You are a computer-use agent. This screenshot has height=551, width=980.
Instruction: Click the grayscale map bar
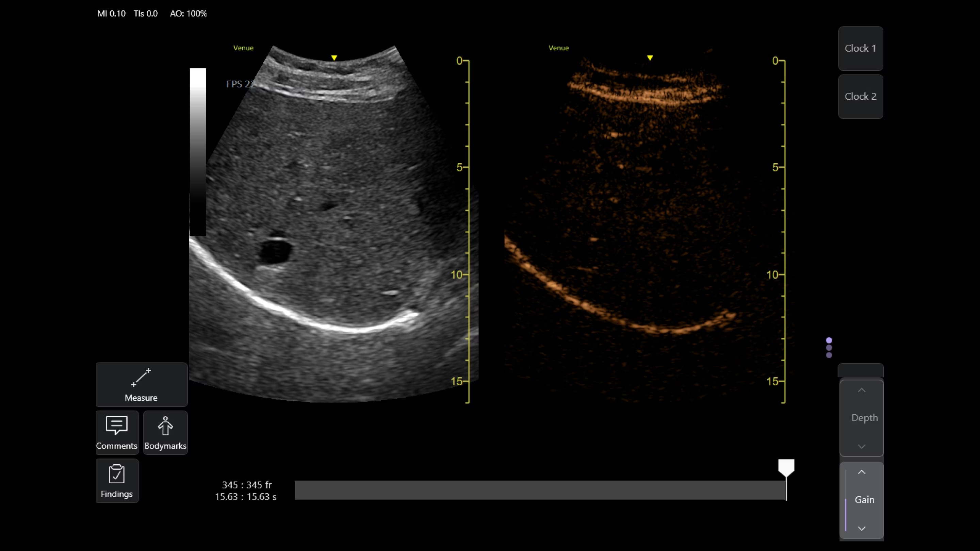197,152
